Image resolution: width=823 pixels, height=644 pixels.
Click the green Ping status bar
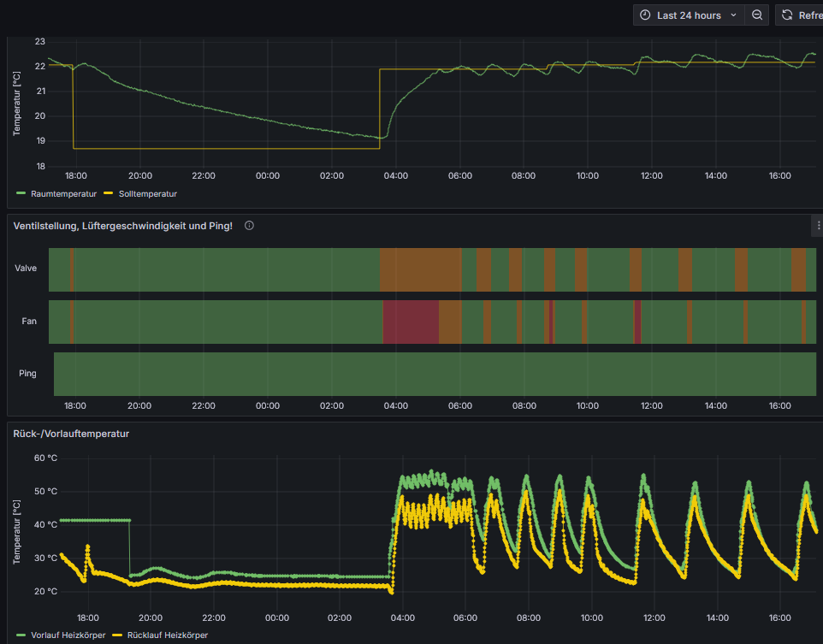click(435, 375)
